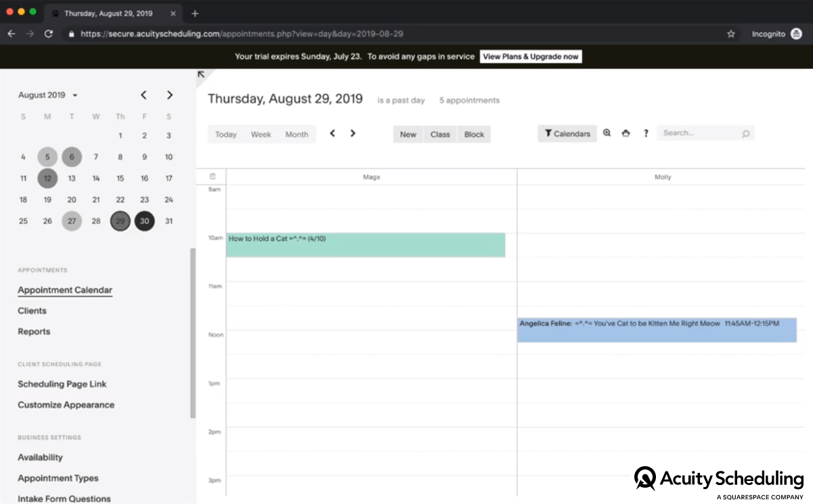This screenshot has height=504, width=813.
Task: Click the print calendar icon
Action: [x=625, y=133]
